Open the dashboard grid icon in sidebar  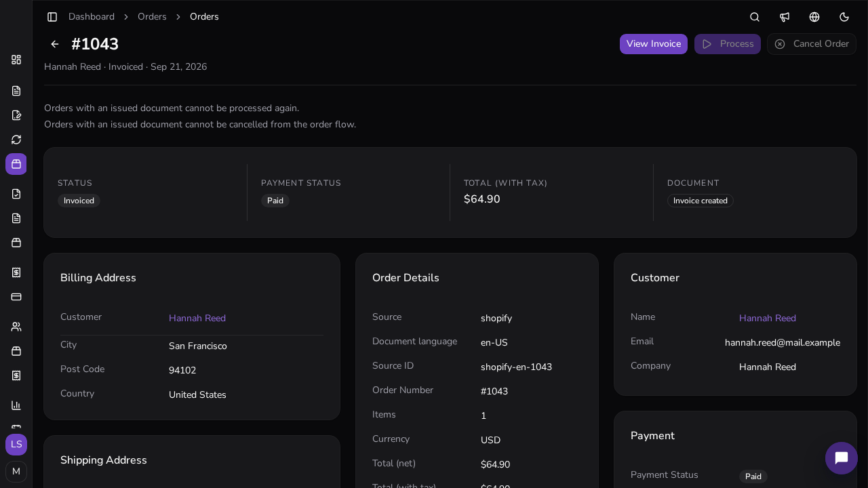16,60
